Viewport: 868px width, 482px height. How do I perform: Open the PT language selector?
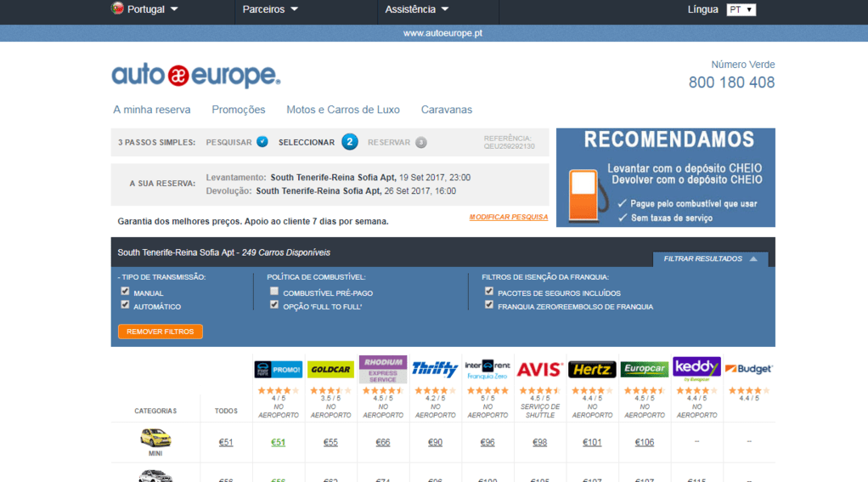click(x=741, y=9)
